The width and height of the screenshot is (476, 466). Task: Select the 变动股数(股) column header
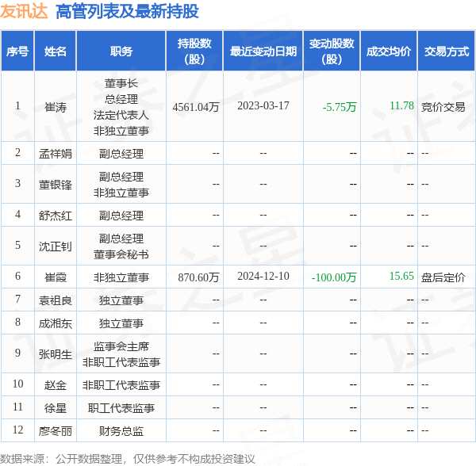pos(332,52)
